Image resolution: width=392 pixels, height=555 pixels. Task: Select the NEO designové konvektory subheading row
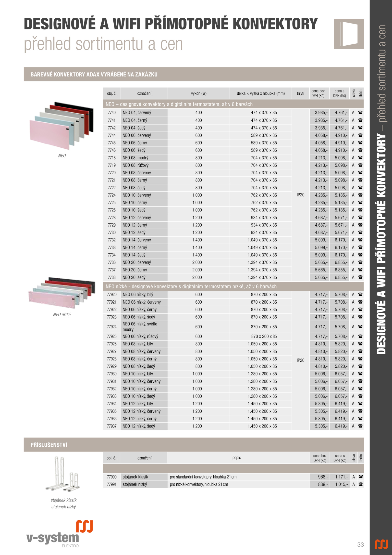[233, 104]
